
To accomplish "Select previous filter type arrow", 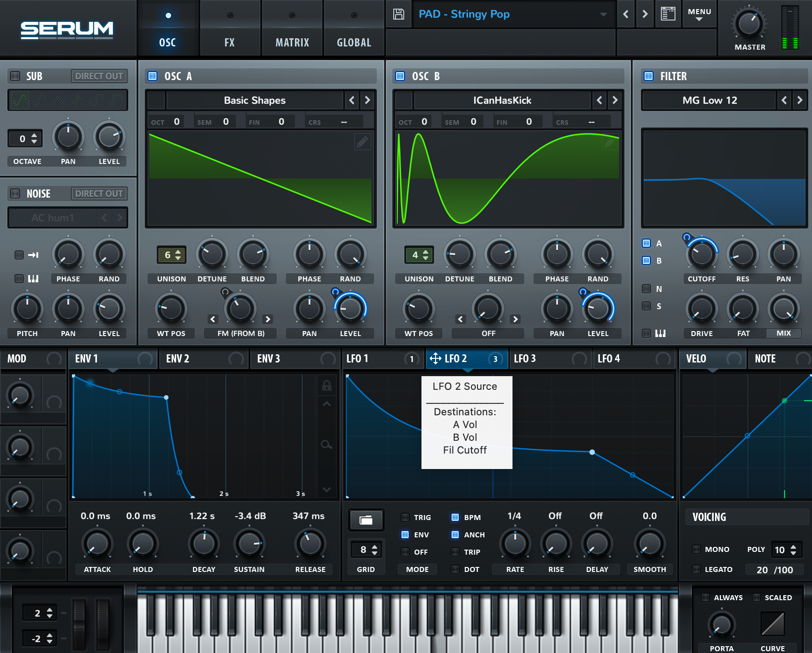I will [784, 100].
